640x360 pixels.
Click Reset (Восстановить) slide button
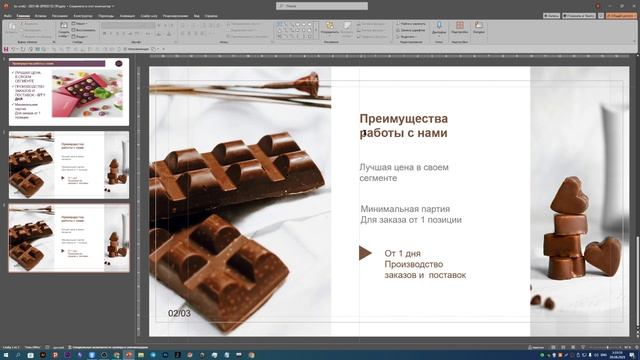[84, 30]
